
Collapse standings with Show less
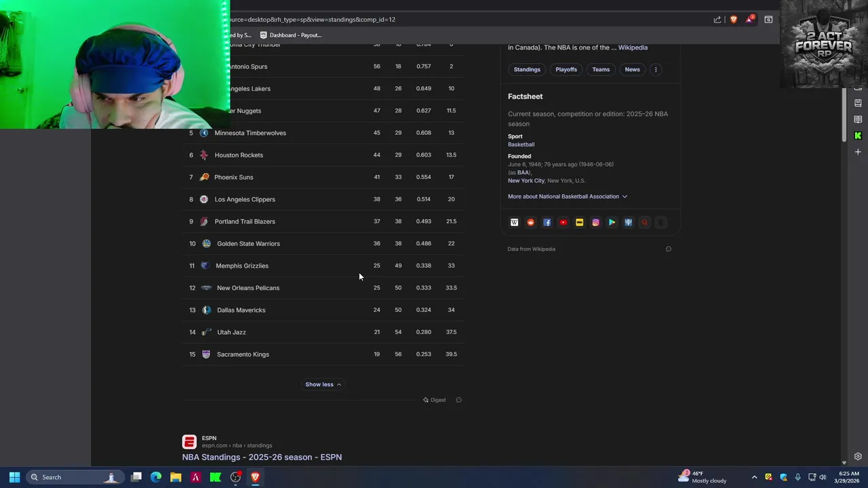click(x=323, y=384)
